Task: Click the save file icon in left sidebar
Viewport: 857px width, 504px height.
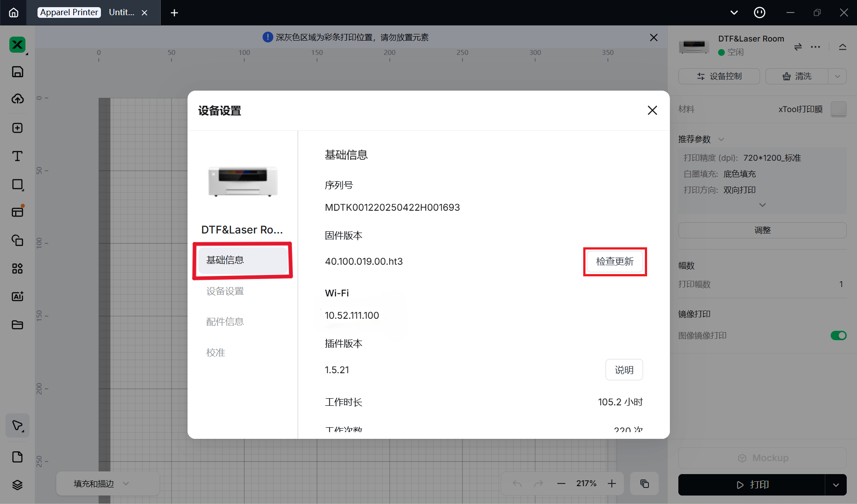Action: click(17, 72)
